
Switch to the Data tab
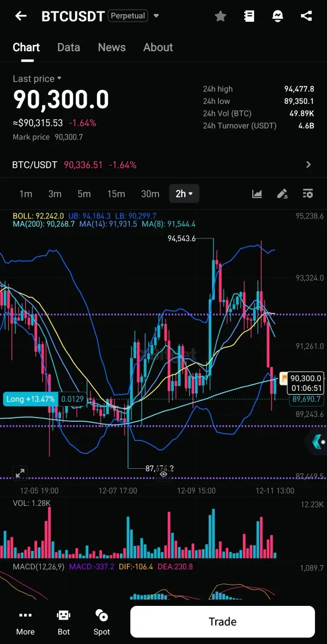coord(69,47)
